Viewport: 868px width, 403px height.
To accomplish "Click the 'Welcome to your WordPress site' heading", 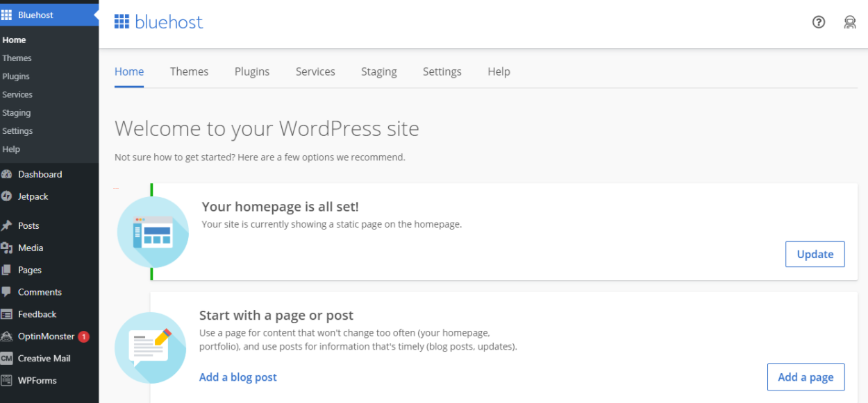I will tap(267, 128).
